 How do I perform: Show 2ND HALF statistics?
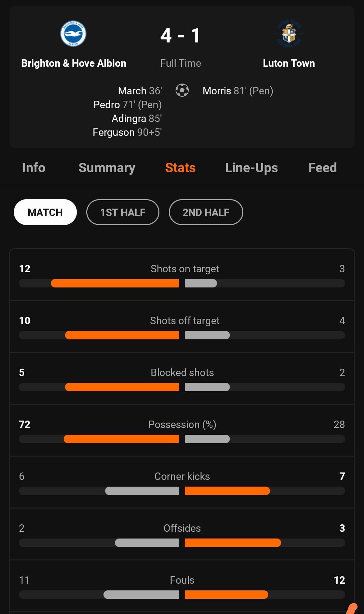(206, 212)
